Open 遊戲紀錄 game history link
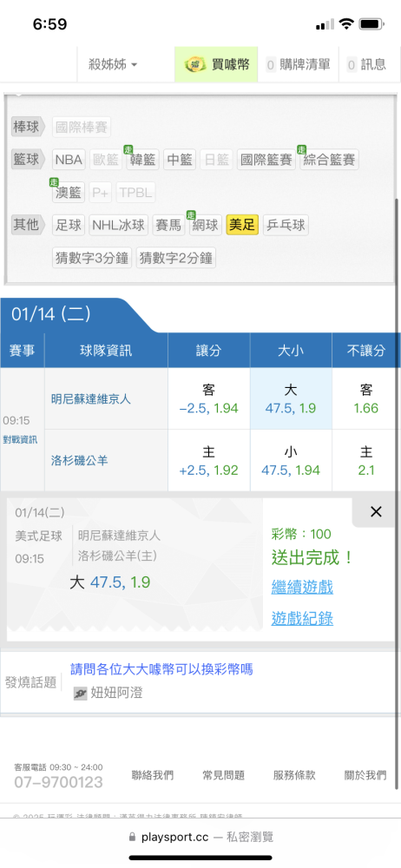Image resolution: width=401 pixels, height=868 pixels. [x=302, y=618]
